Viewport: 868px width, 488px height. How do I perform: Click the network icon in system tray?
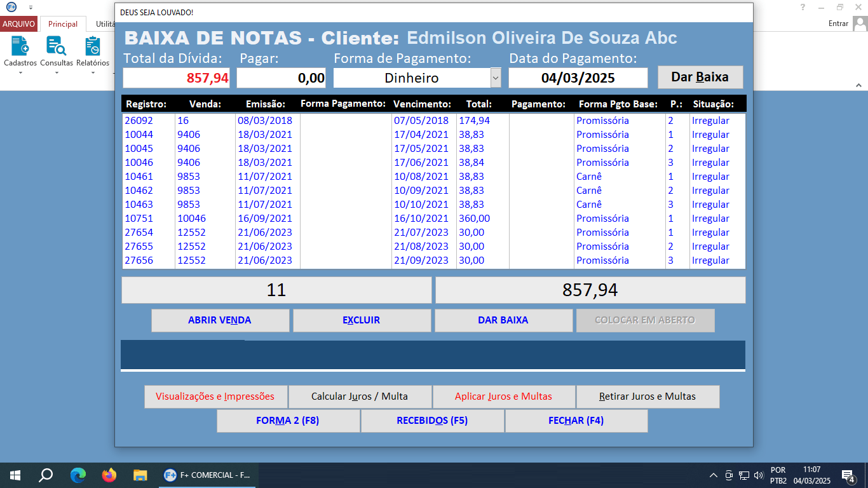pyautogui.click(x=743, y=475)
